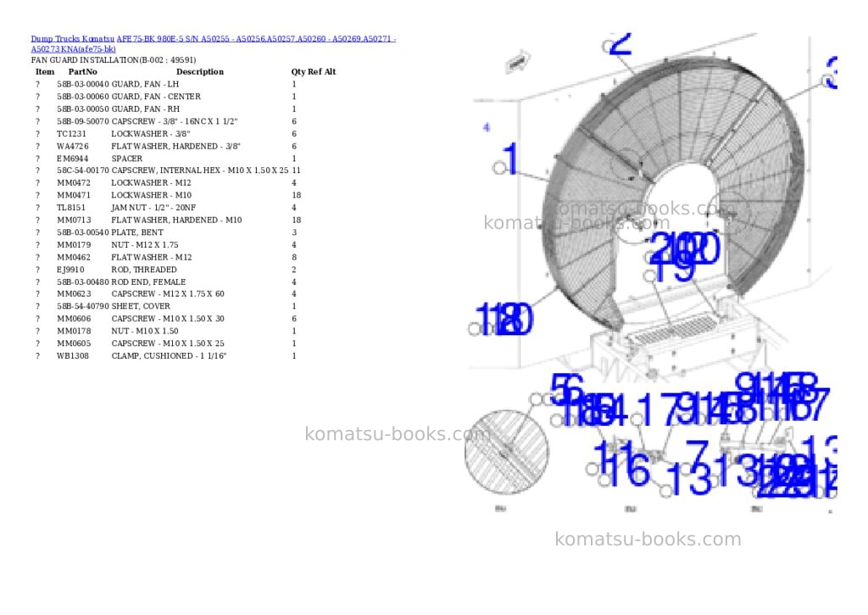The height and width of the screenshot is (615, 868).
Task: Select part number 58B-03-00480
Action: point(83,282)
